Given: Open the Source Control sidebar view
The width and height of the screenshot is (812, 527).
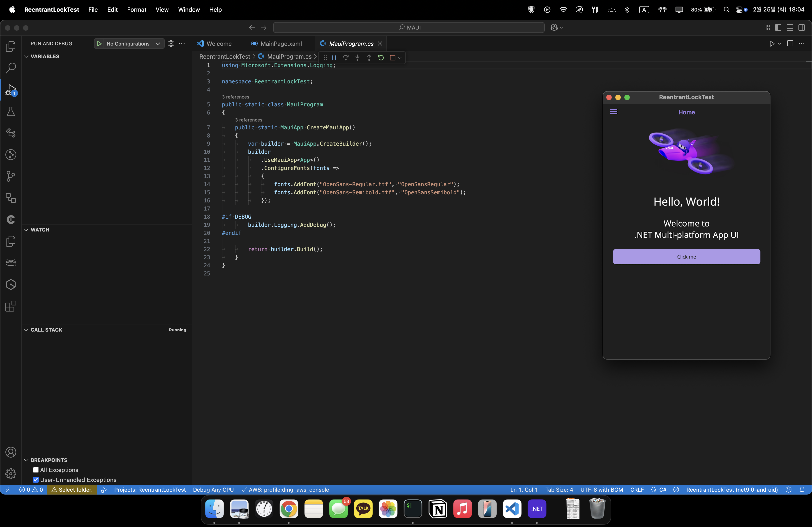Looking at the screenshot, I should coord(11,176).
